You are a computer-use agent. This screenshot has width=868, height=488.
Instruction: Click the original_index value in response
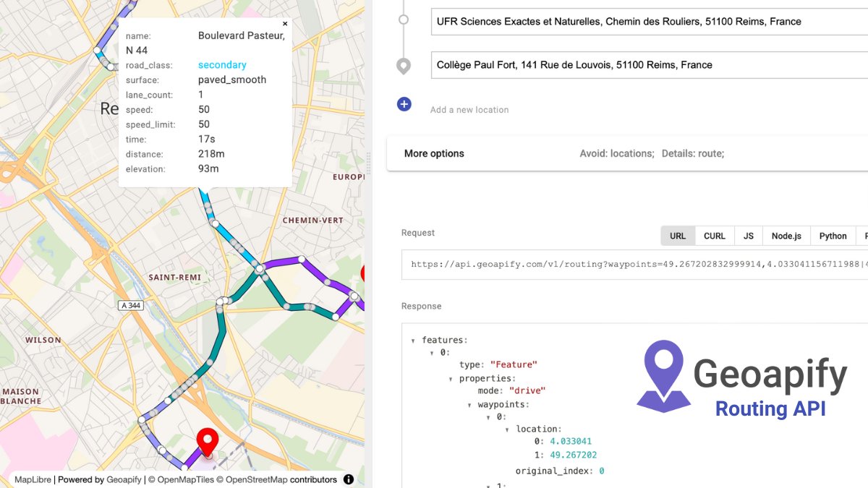click(x=601, y=471)
